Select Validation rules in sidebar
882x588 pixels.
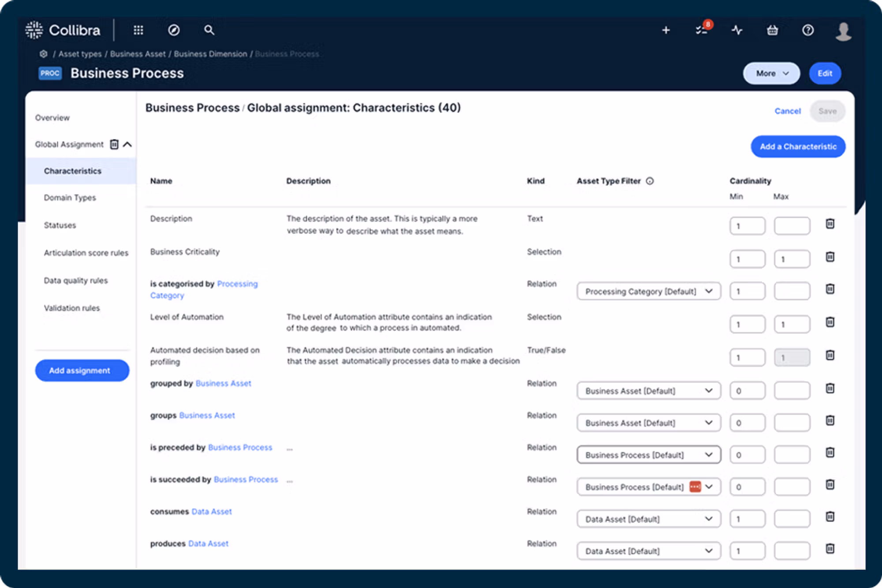point(72,308)
